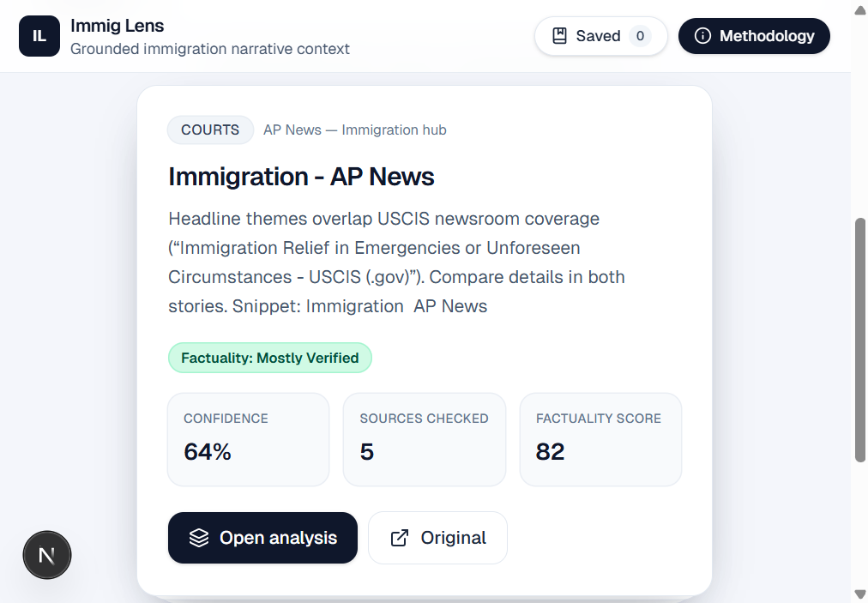868x603 pixels.
Task: Click the Factuality: Mostly Verified badge
Action: click(269, 359)
